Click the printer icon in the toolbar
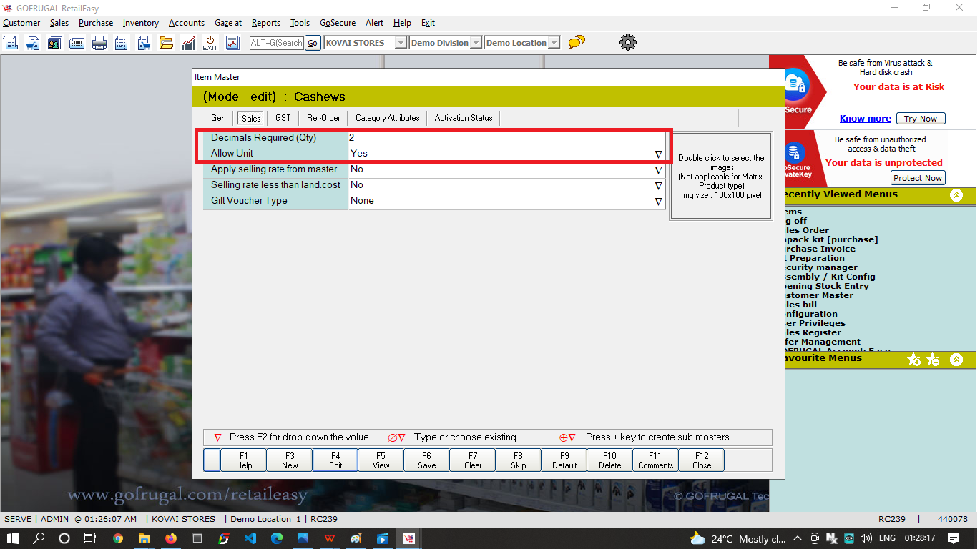Screen dimensions: 980x549 [x=99, y=43]
